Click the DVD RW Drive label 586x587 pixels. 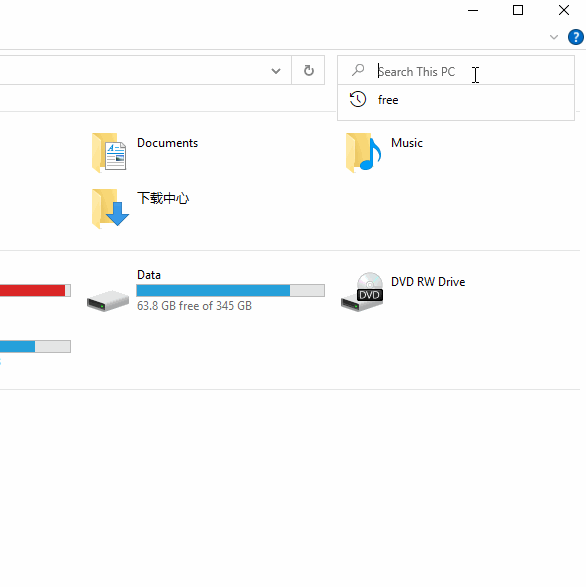[428, 282]
